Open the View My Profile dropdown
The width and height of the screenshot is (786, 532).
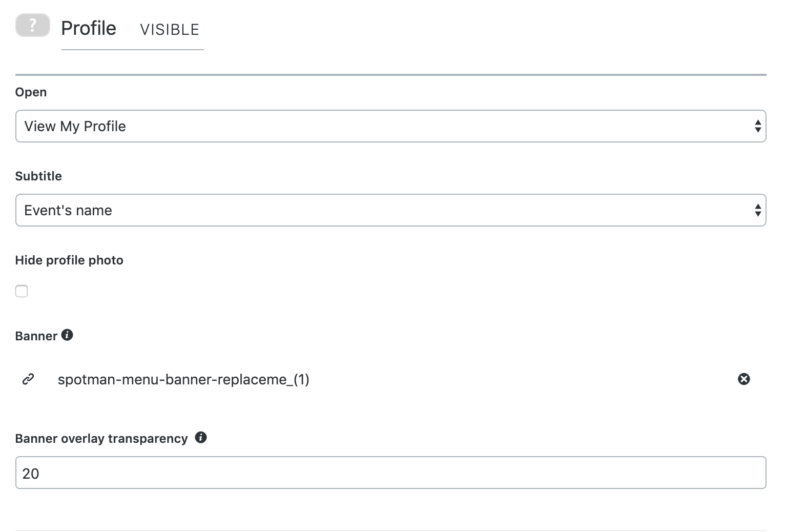tap(390, 126)
